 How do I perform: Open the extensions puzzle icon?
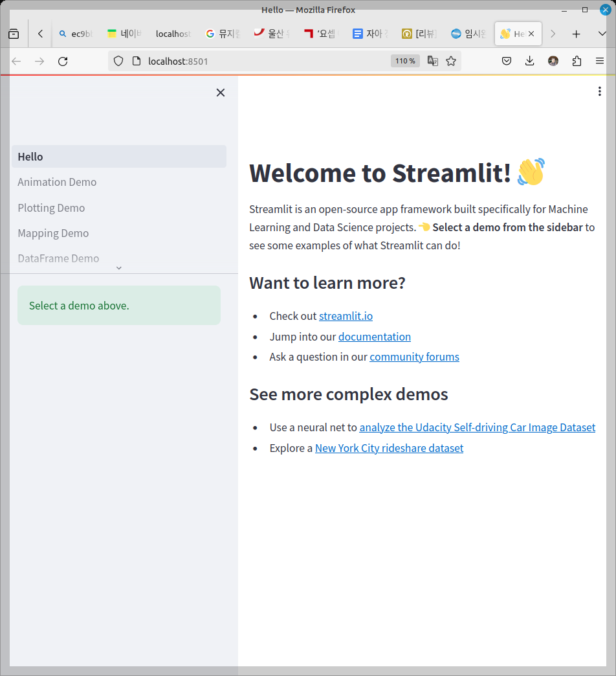tap(577, 61)
